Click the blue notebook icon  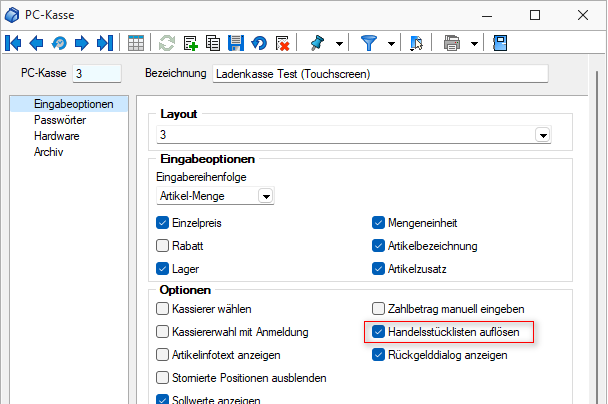500,43
